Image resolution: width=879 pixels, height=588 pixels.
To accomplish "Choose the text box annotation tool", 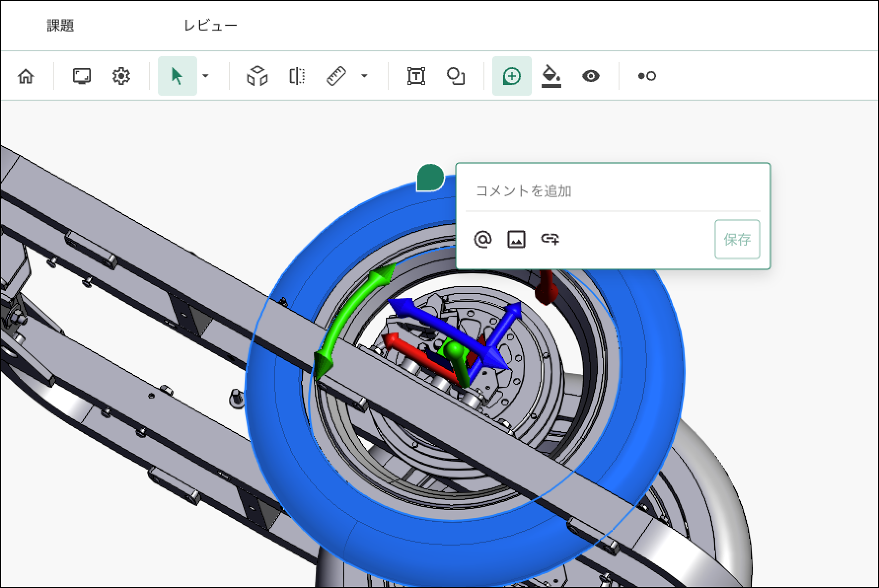I will point(416,76).
